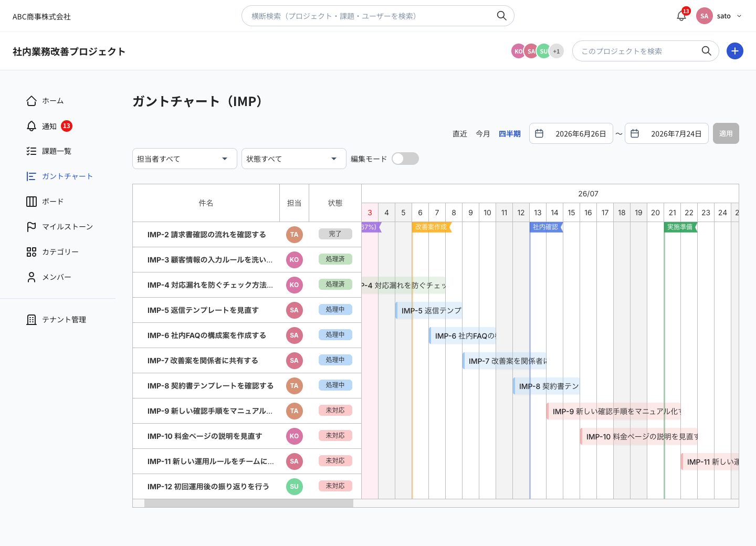Viewport: 756px width, 546px height.
Task: Click the category grid icon
Action: [x=31, y=252]
